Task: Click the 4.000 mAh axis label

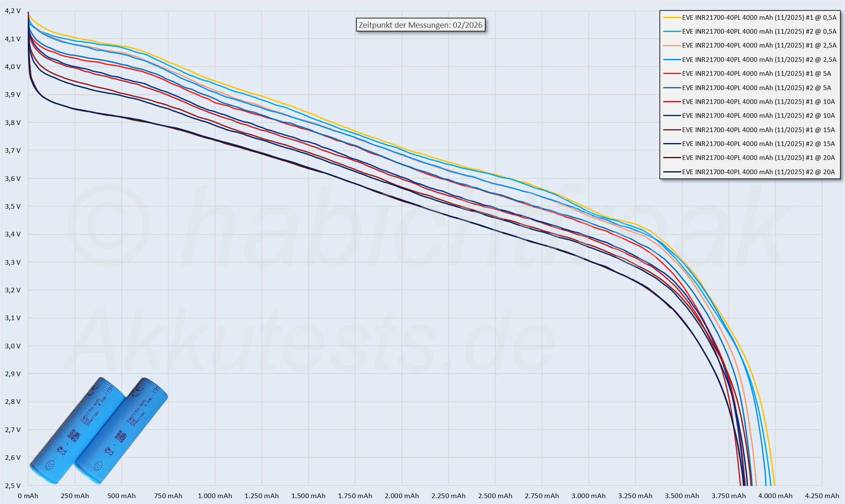Action: point(775,496)
